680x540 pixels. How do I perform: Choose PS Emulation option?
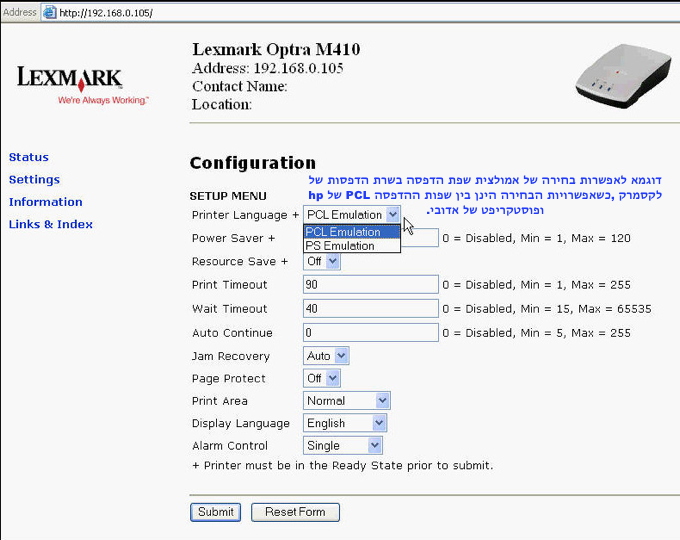click(352, 245)
